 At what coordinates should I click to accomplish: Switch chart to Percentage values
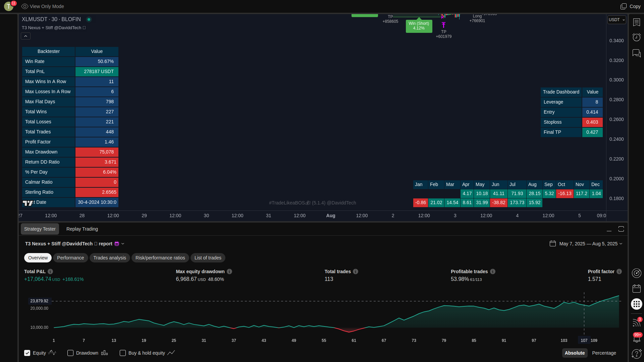coord(604,353)
